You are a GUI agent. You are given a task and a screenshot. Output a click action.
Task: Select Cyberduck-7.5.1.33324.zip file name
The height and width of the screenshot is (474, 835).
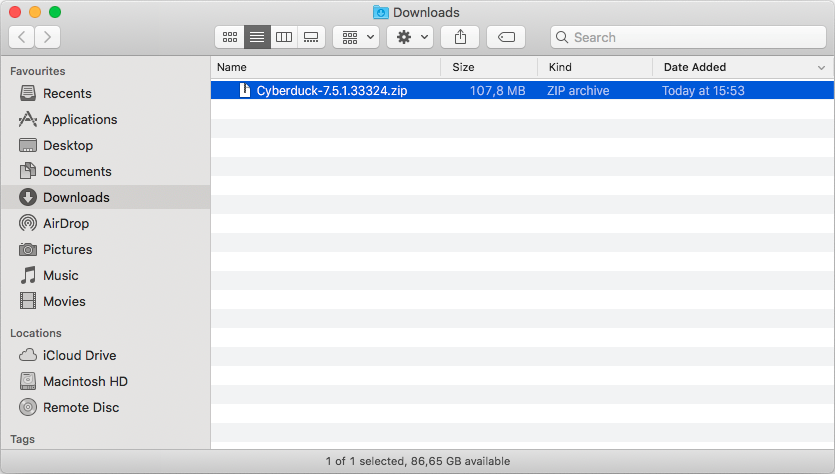click(332, 91)
